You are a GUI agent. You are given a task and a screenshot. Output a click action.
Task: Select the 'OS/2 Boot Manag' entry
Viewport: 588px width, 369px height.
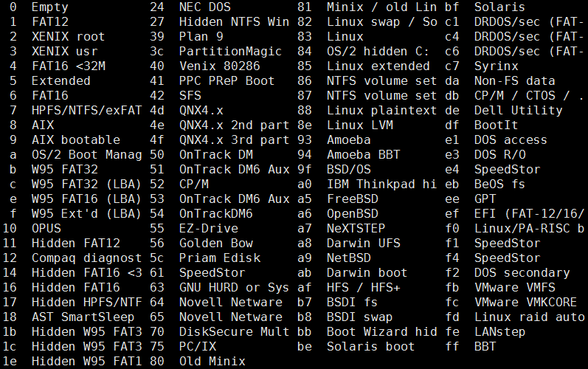pyautogui.click(x=86, y=155)
